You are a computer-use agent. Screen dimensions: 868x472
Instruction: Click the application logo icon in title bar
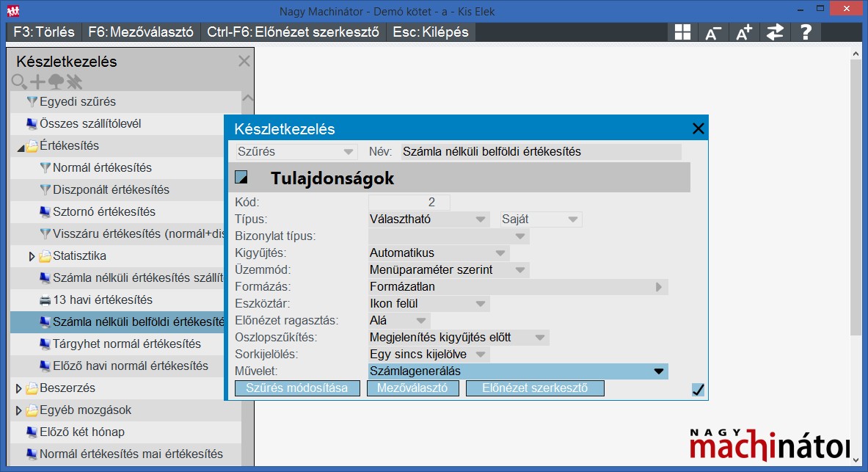tap(13, 11)
